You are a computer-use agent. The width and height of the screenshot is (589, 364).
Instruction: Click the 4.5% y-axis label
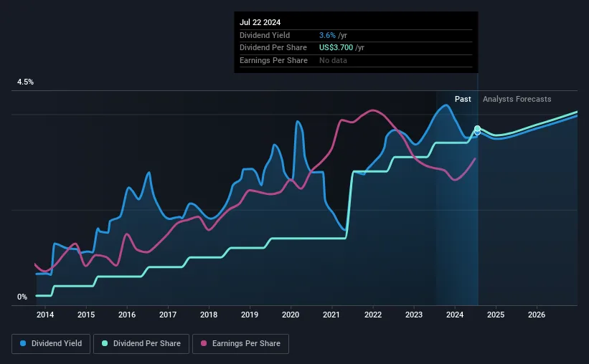[25, 82]
